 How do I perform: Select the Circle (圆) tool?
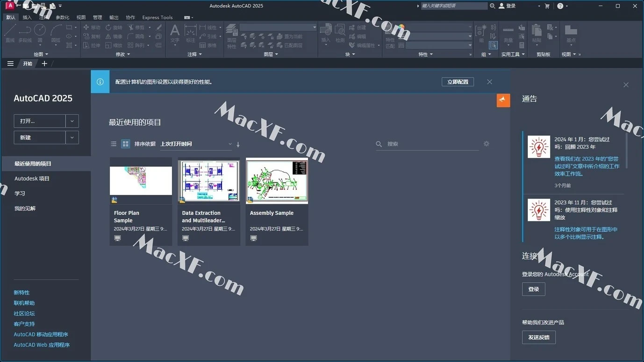pos(40,33)
